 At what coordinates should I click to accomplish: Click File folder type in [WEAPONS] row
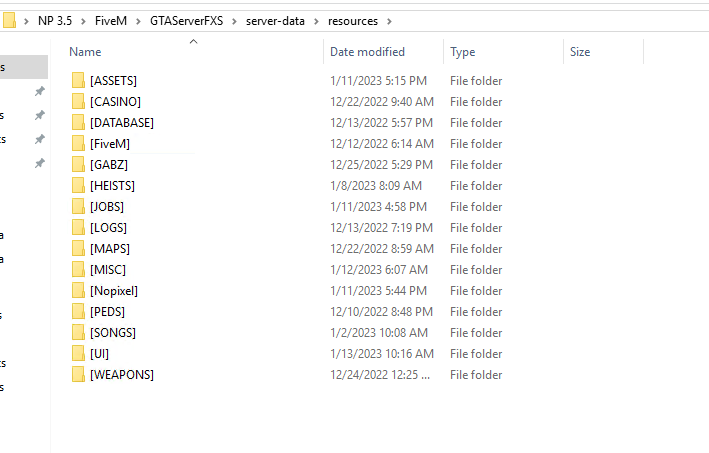tap(476, 375)
